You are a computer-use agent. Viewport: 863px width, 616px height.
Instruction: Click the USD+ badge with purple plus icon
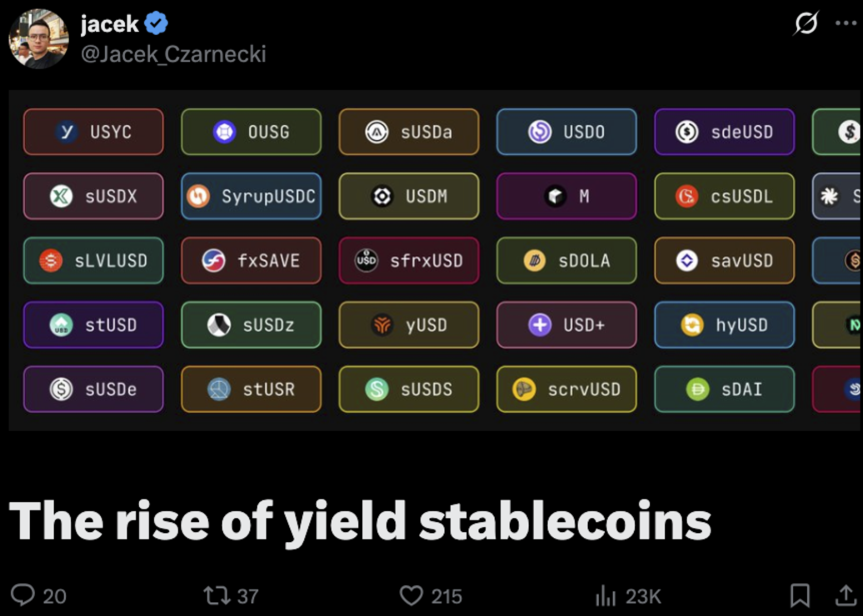566,325
